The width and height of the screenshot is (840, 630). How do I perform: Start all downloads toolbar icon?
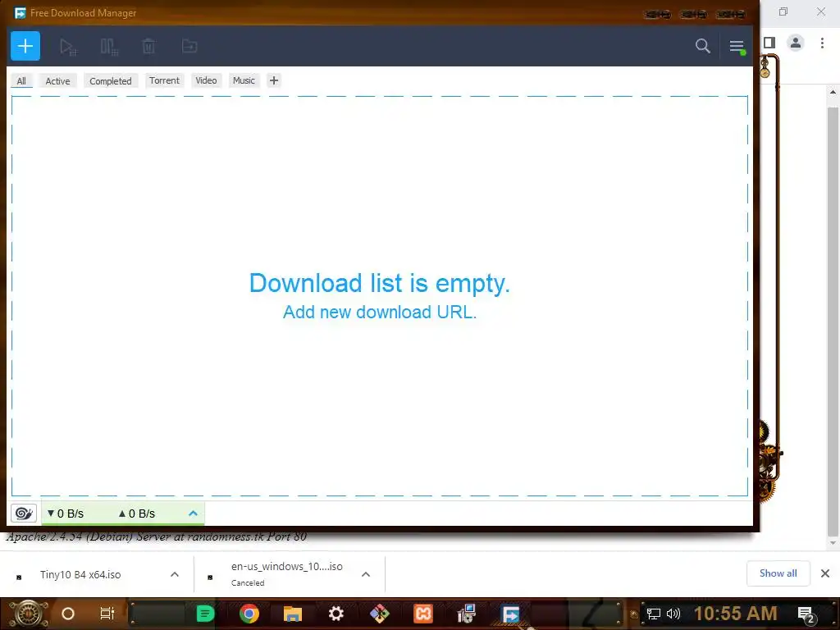pos(68,47)
